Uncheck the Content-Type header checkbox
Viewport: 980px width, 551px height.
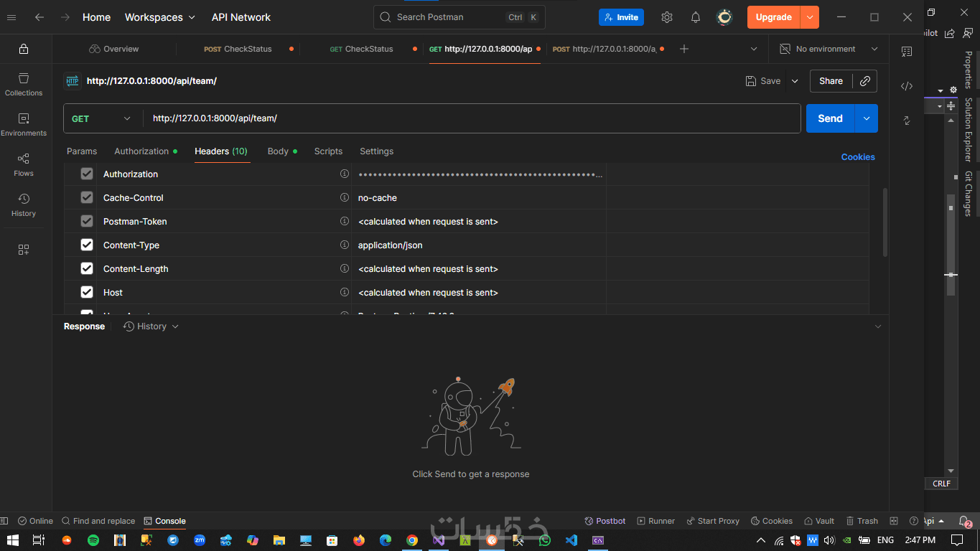click(x=87, y=245)
